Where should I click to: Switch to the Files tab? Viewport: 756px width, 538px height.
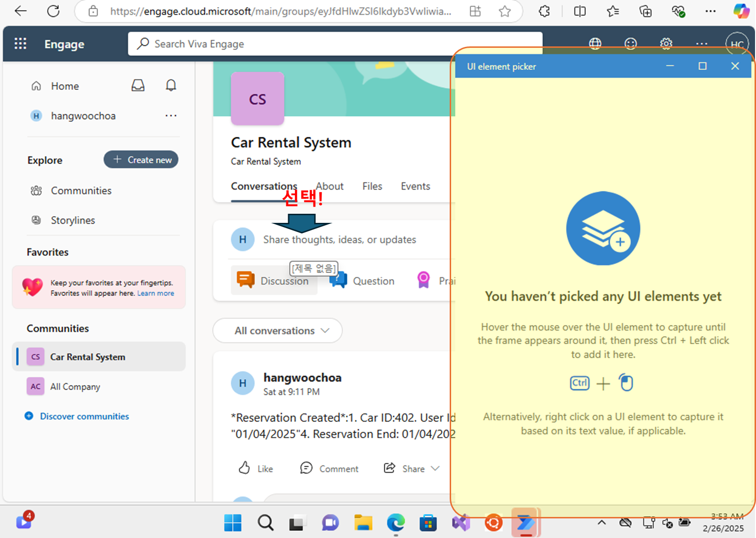[372, 187]
